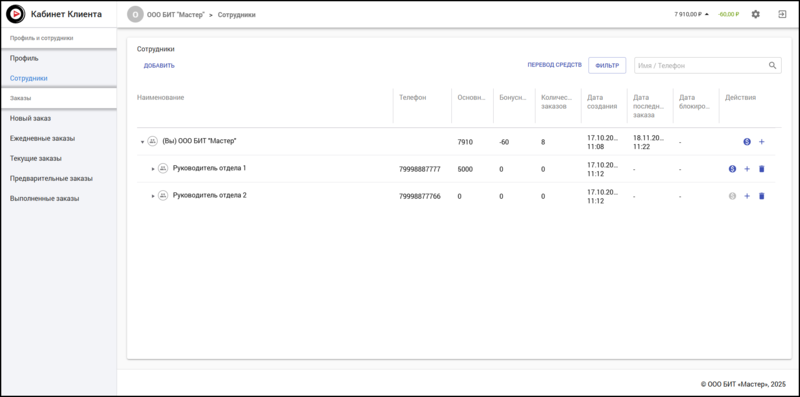
Task: Click the ДОБАВИТЬ button
Action: 159,66
